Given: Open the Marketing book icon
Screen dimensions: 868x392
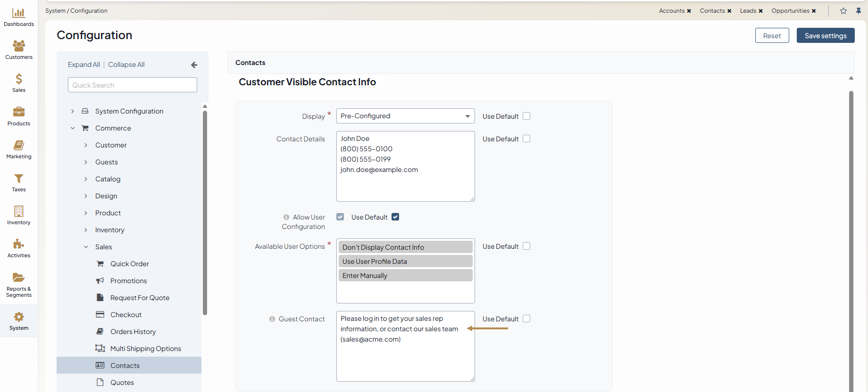Looking at the screenshot, I should click(x=19, y=146).
